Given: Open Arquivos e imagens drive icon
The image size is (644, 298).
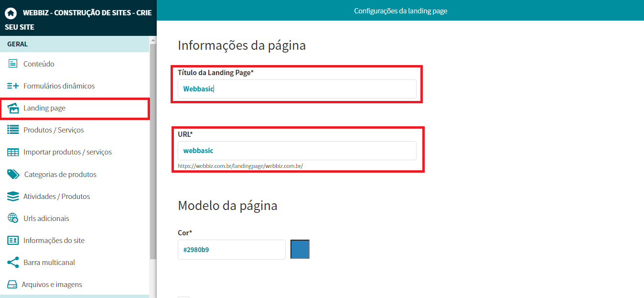Looking at the screenshot, I should [12, 285].
